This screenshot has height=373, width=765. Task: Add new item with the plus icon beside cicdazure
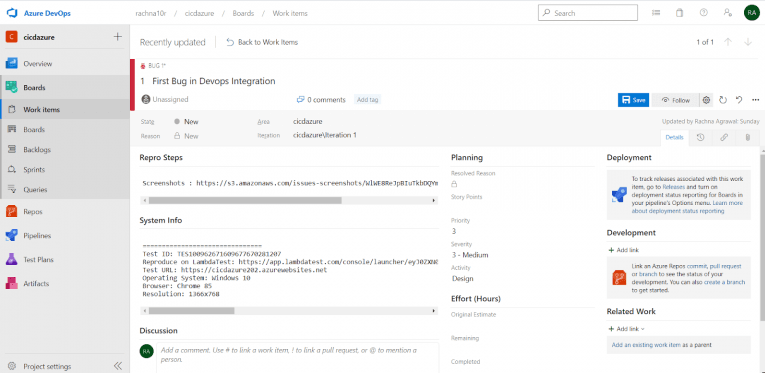118,37
